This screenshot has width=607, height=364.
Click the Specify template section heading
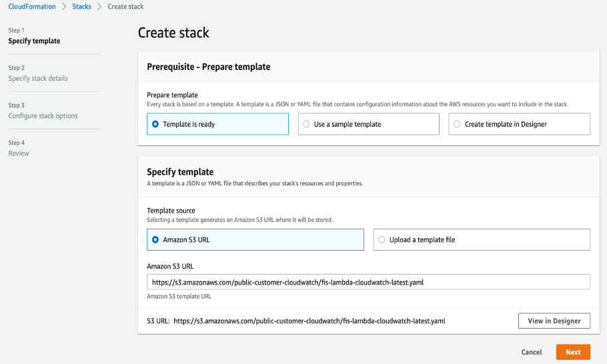tap(180, 172)
